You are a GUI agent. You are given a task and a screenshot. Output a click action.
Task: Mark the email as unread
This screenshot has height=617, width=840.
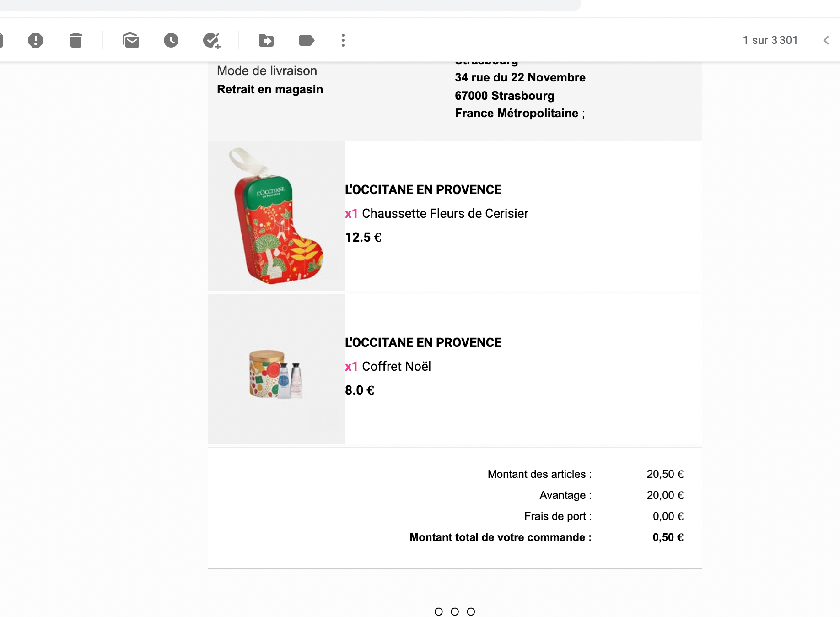coord(131,40)
